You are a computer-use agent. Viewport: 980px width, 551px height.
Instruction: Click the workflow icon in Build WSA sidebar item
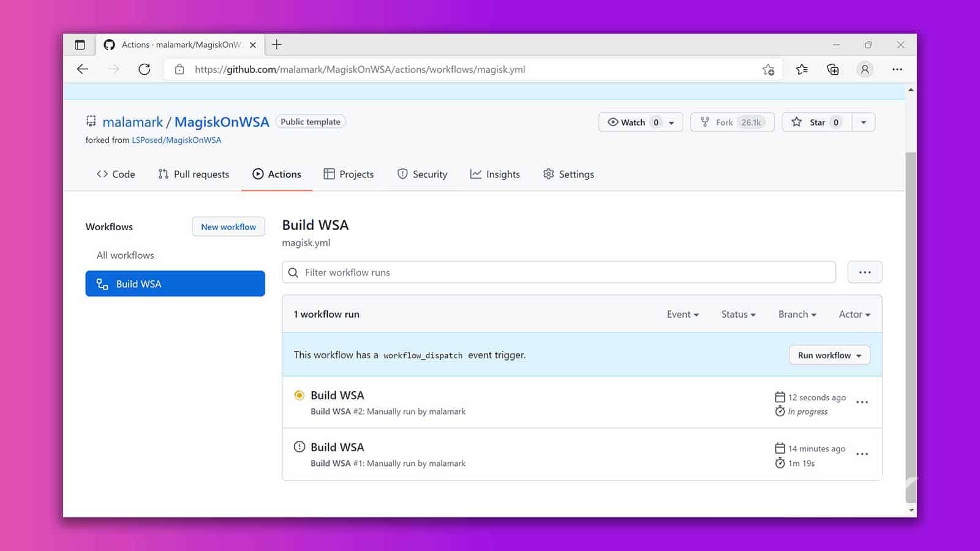click(x=102, y=284)
